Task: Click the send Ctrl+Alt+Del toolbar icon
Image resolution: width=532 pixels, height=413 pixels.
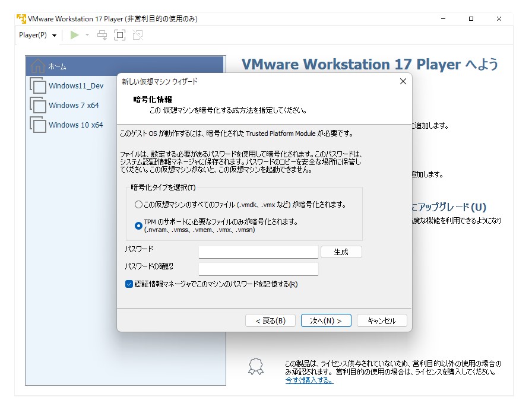Action: click(101, 35)
